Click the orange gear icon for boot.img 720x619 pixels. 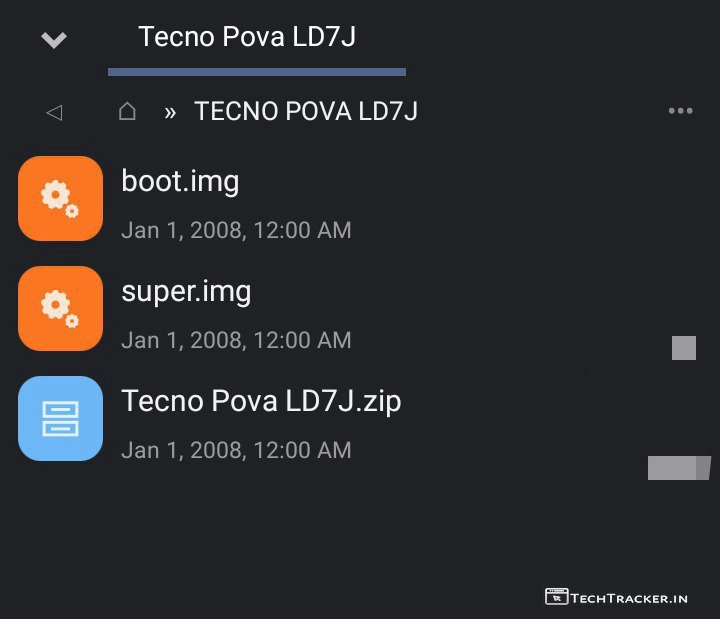click(x=60, y=198)
